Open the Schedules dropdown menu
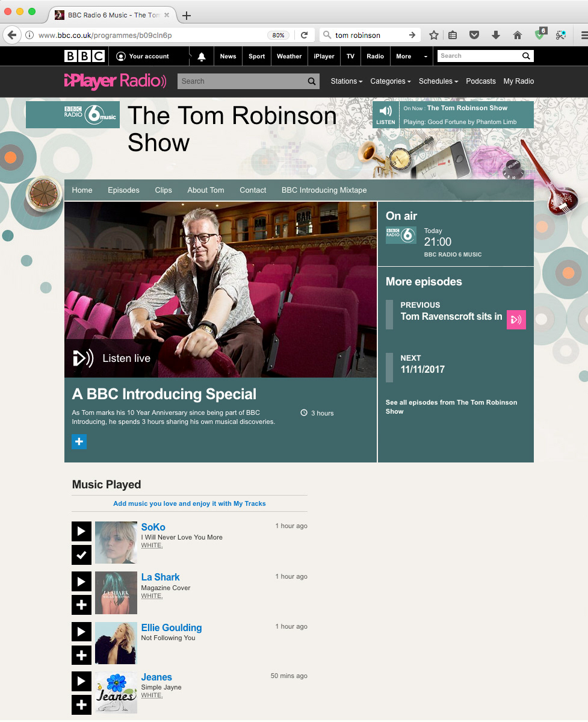588x722 pixels. tap(438, 81)
